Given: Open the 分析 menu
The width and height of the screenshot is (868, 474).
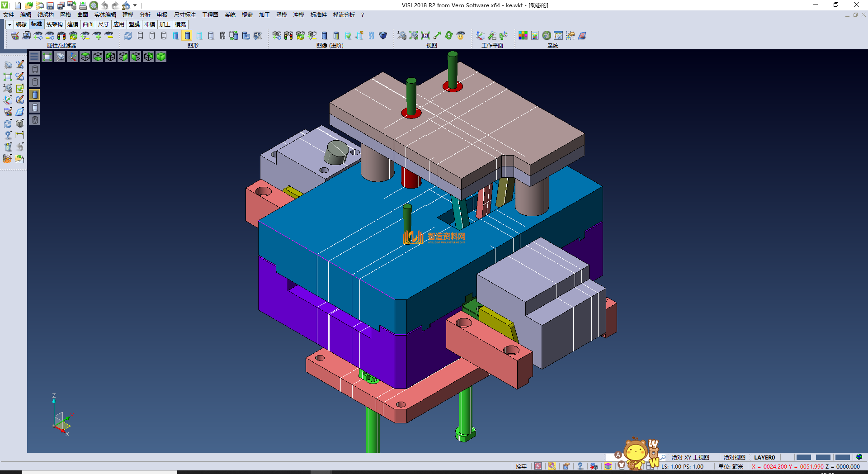Looking at the screenshot, I should pyautogui.click(x=145, y=15).
